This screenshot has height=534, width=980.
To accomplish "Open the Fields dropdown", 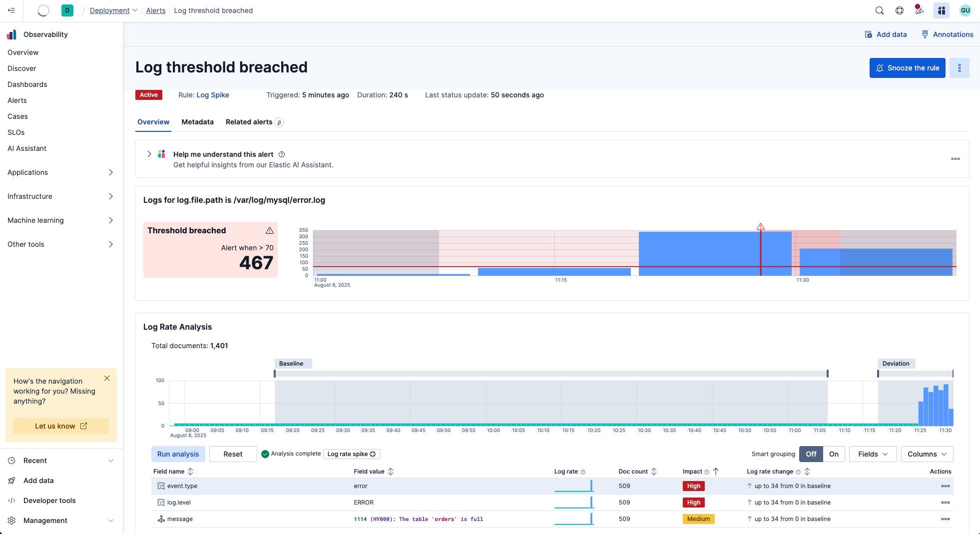I will coord(873,454).
